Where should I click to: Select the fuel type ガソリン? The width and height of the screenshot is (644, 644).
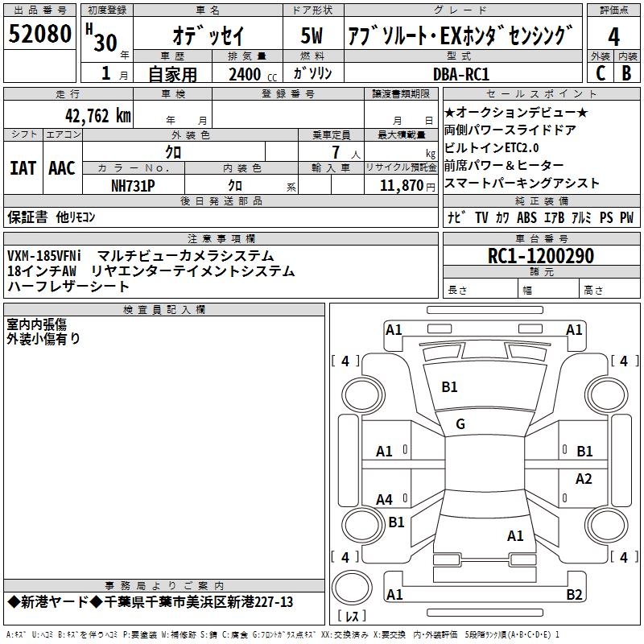(312, 73)
